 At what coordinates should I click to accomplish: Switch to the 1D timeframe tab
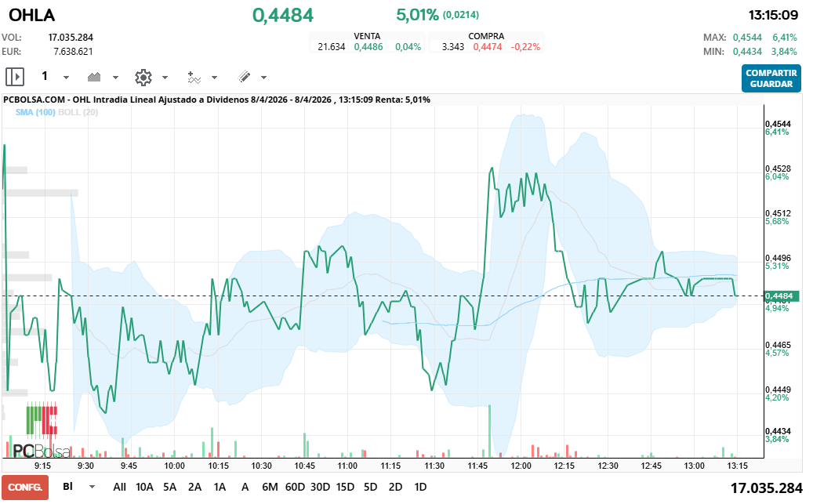point(419,487)
